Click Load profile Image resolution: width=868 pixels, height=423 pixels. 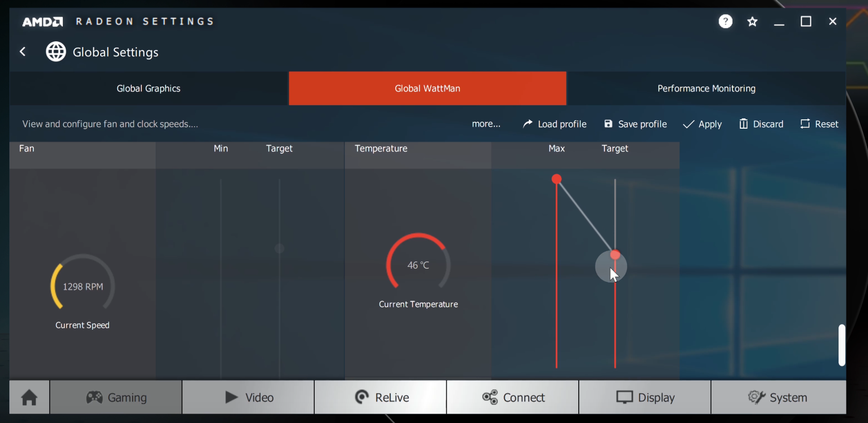[x=554, y=124]
